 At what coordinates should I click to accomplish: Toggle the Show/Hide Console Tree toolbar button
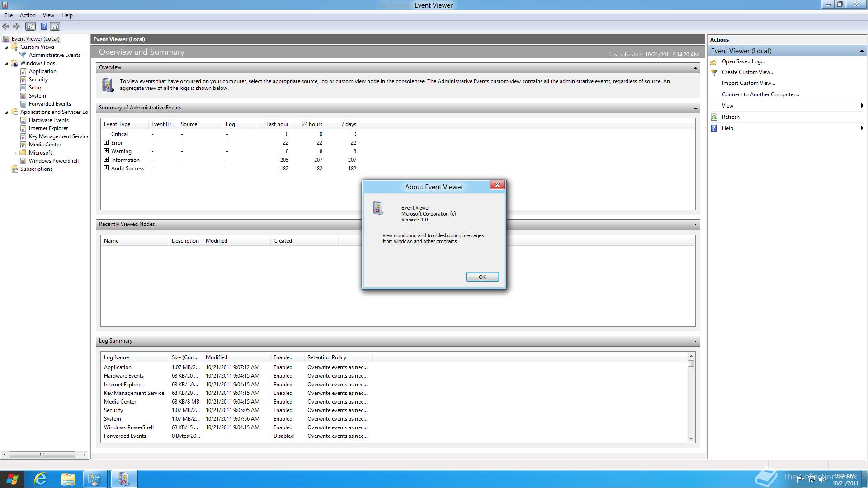pyautogui.click(x=30, y=26)
